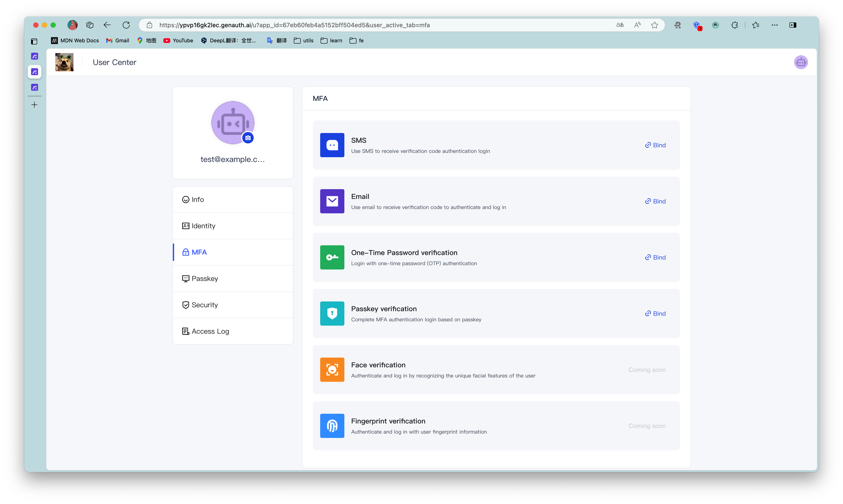
Task: Click the green screen extension icon
Action: coord(716,25)
